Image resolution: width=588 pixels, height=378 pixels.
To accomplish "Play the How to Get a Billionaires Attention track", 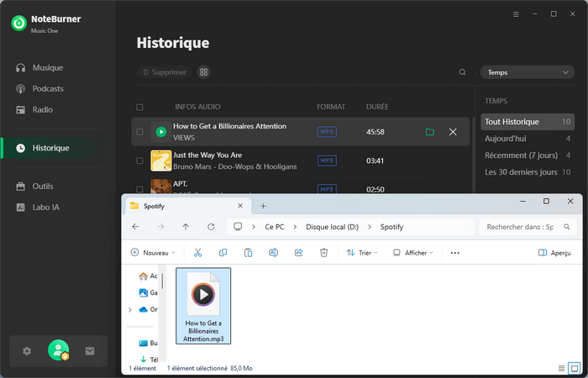I will tap(161, 132).
